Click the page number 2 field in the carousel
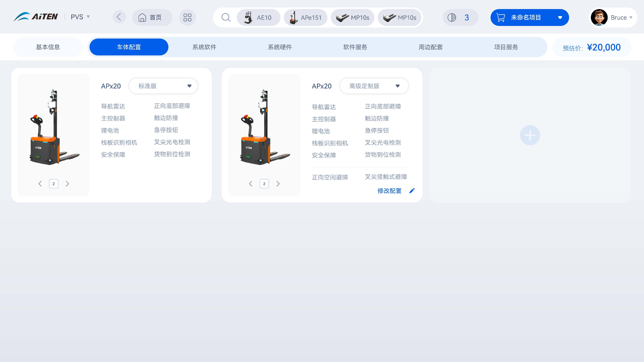The width and height of the screenshot is (644, 362). [53, 184]
